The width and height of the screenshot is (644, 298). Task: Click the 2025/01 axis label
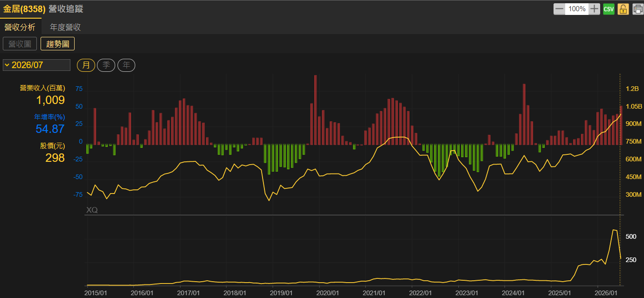(560, 293)
